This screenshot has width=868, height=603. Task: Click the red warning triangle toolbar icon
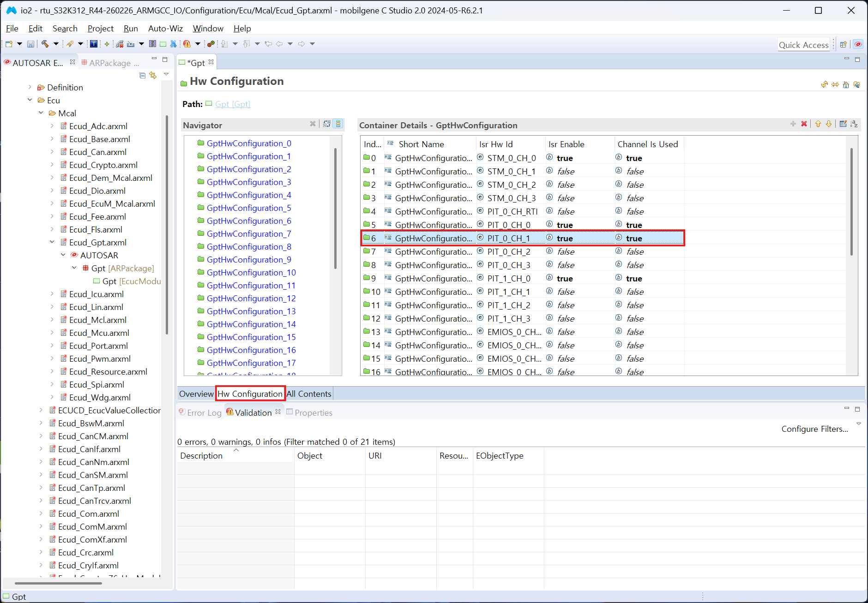coord(187,44)
